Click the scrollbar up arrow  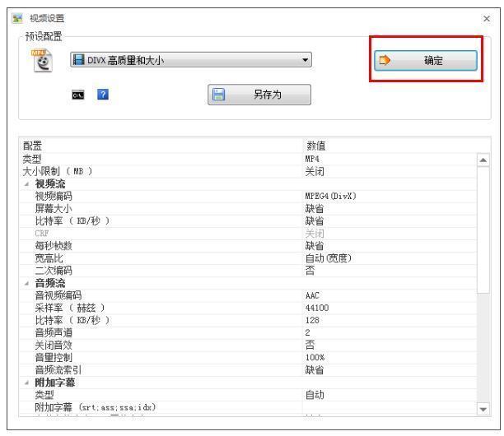tap(483, 159)
